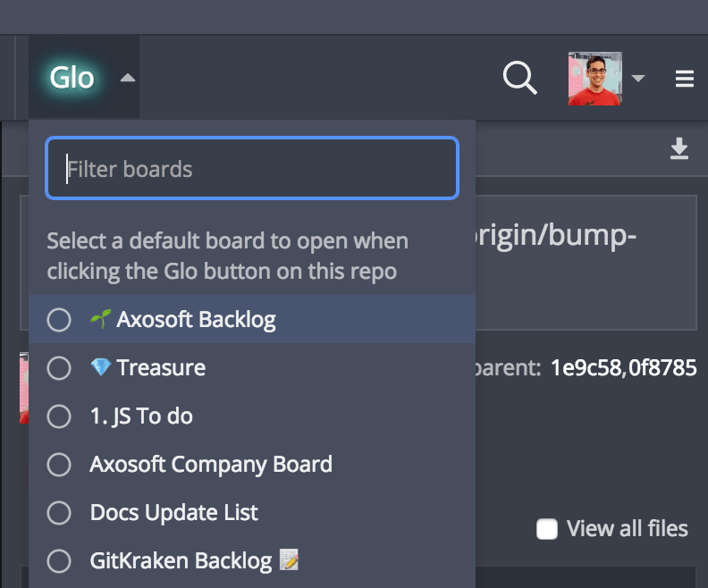708x588 pixels.
Task: Pick the GitKraken Backlog radio button
Action: point(59,561)
